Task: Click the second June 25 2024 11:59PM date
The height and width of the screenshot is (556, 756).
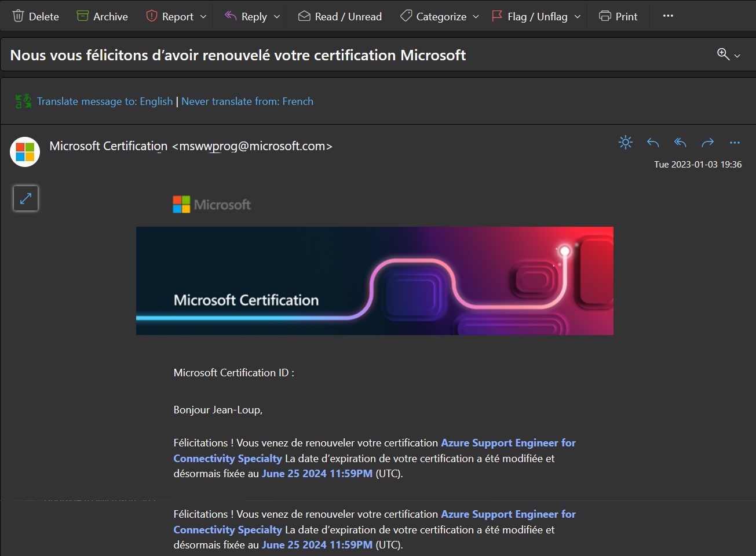Action: 317,545
